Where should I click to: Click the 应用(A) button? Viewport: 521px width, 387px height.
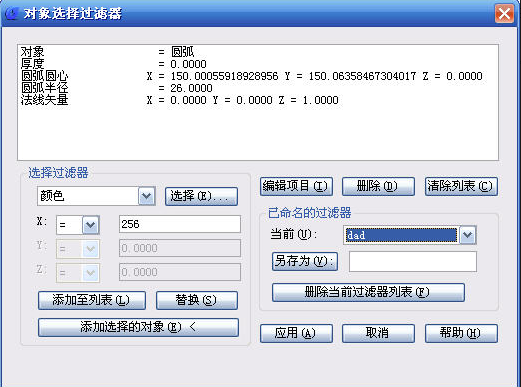point(296,333)
